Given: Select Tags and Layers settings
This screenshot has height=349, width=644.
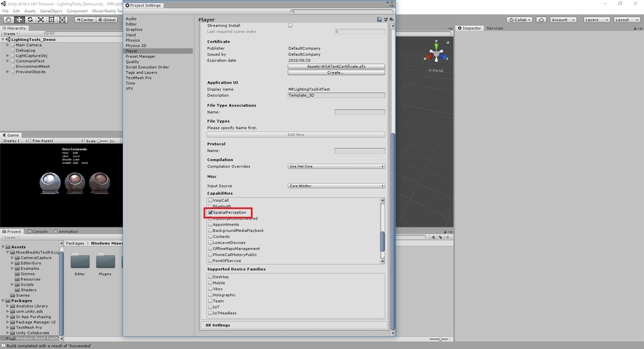Looking at the screenshot, I should click(x=142, y=72).
